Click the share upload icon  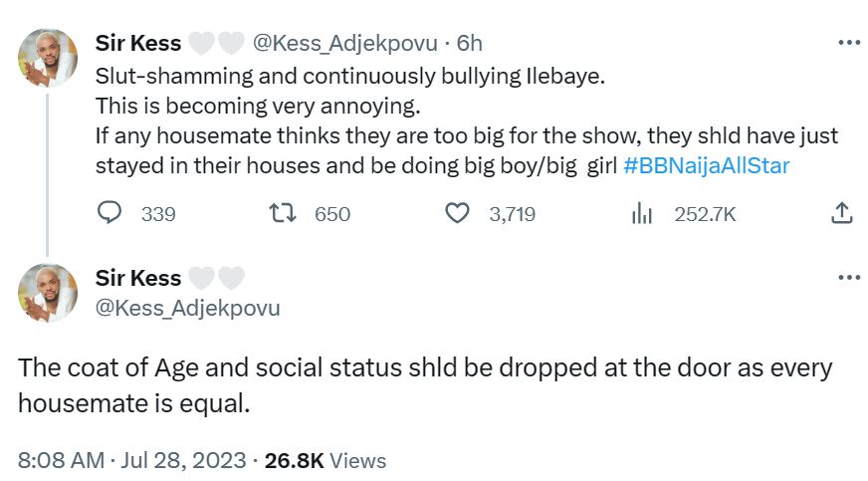841,213
